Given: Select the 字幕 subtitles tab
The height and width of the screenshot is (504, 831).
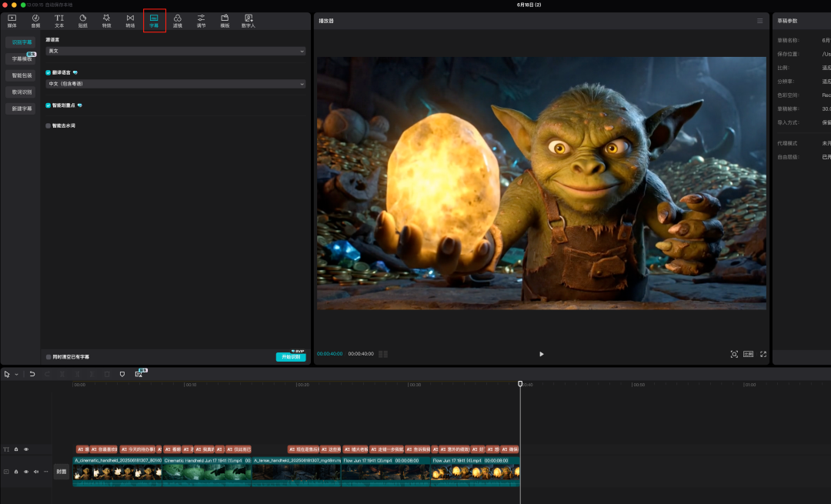Looking at the screenshot, I should [x=154, y=21].
